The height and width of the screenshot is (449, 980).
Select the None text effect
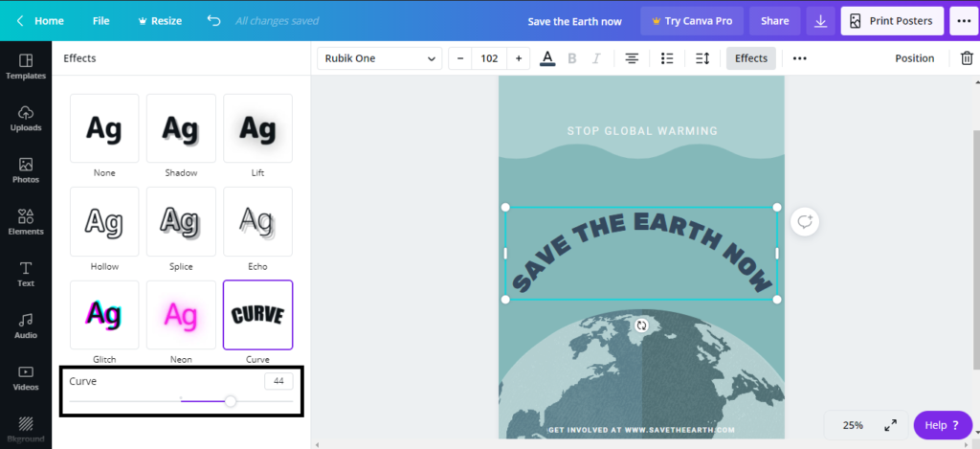pos(104,128)
